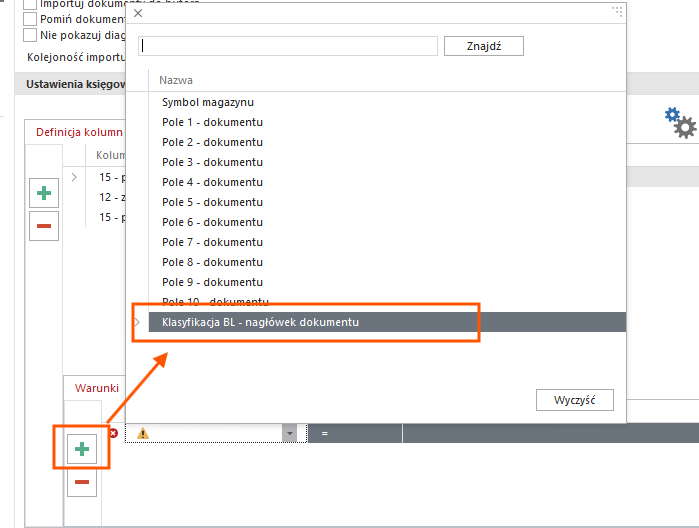699x528 pixels.
Task: Open the condition field dropdown arrow
Action: pyautogui.click(x=290, y=434)
